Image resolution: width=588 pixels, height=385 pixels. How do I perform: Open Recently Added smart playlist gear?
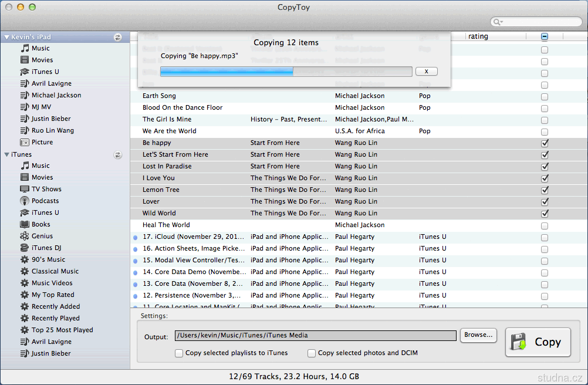pos(25,306)
